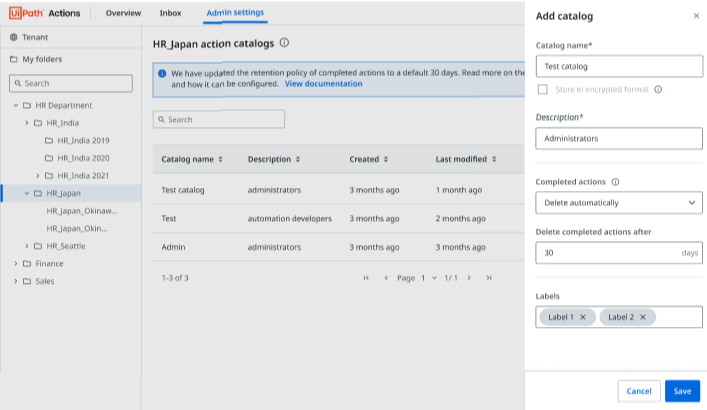Viewport: 707px width, 410px height.
Task: Click the 1-3 of 3 count text
Action: coord(175,278)
